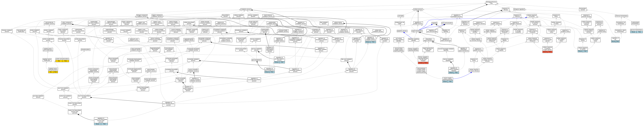Select the 'cellular response to insulin stimulus' node
This screenshot has height=126, width=644.
(x=474, y=70)
